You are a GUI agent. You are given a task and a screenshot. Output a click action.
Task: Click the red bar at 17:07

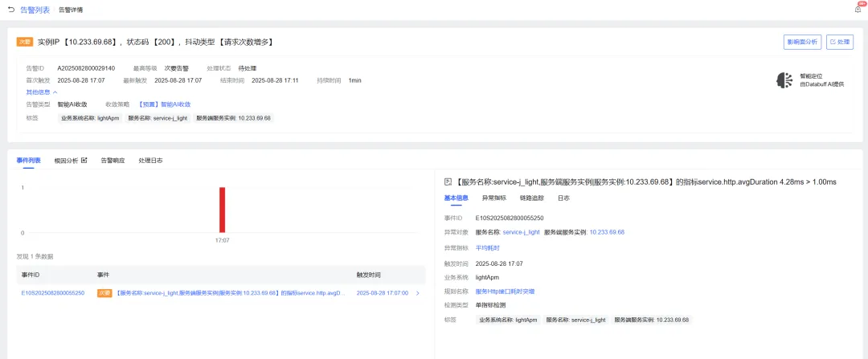point(222,210)
